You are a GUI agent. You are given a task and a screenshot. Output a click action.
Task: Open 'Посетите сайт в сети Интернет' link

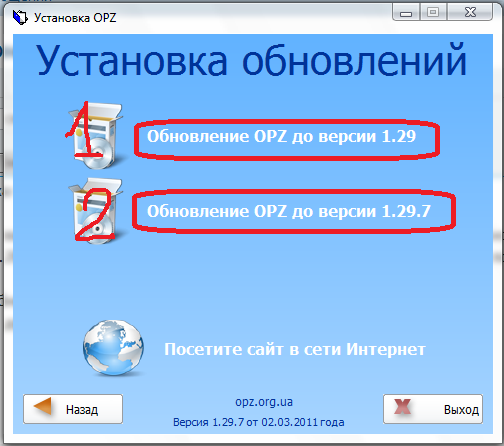coord(295,349)
